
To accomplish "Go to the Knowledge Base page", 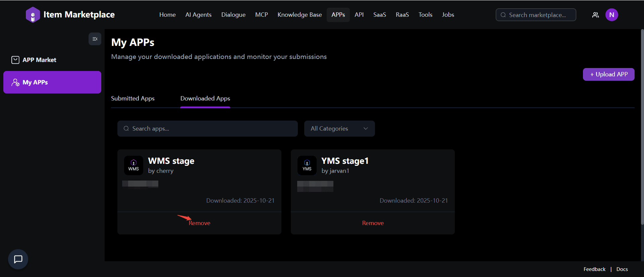I will coord(300,15).
